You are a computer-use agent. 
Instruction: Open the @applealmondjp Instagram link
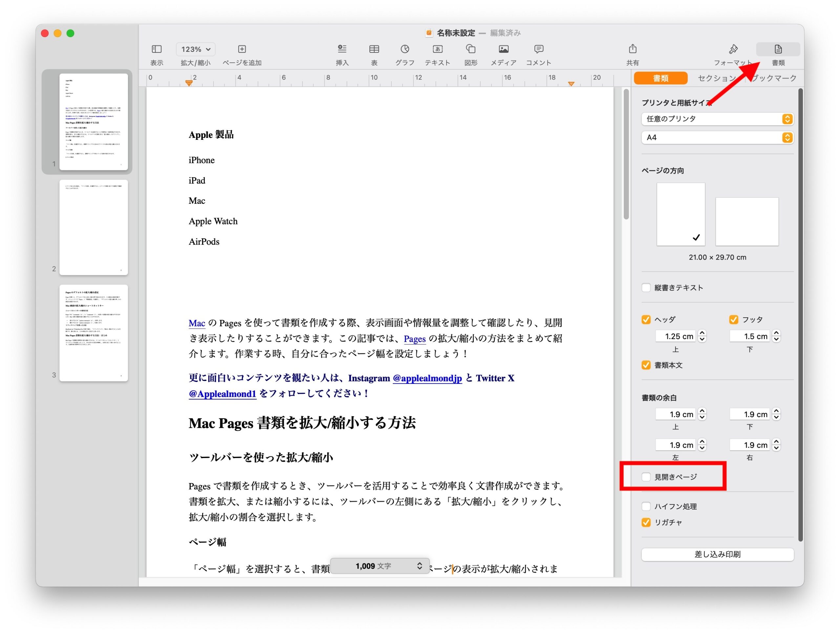[427, 378]
